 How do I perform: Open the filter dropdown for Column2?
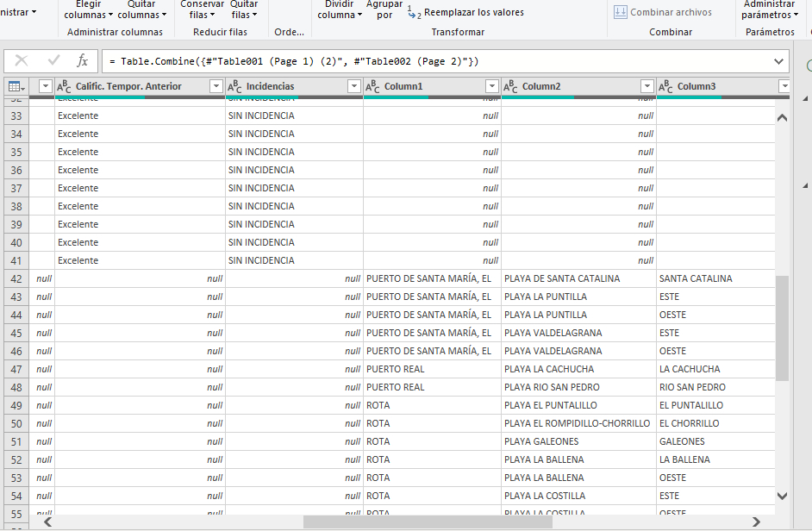646,86
